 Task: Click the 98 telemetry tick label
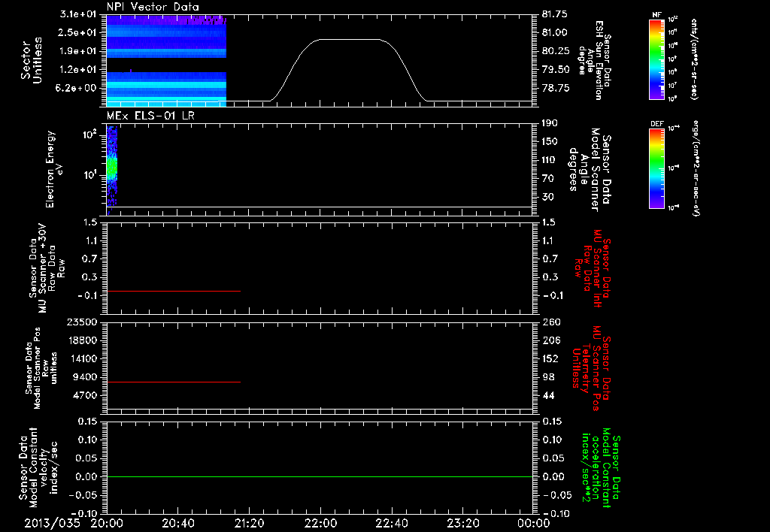point(548,377)
